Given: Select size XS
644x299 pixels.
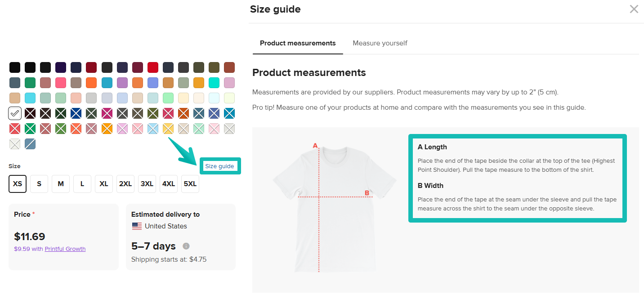Looking at the screenshot, I should [x=17, y=183].
